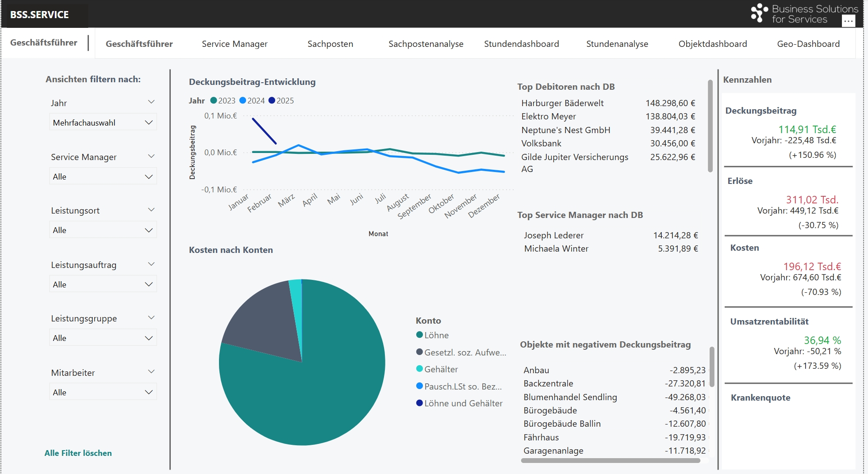The image size is (868, 474).
Task: Click the Business Solutions for Services logo
Action: [804, 14]
